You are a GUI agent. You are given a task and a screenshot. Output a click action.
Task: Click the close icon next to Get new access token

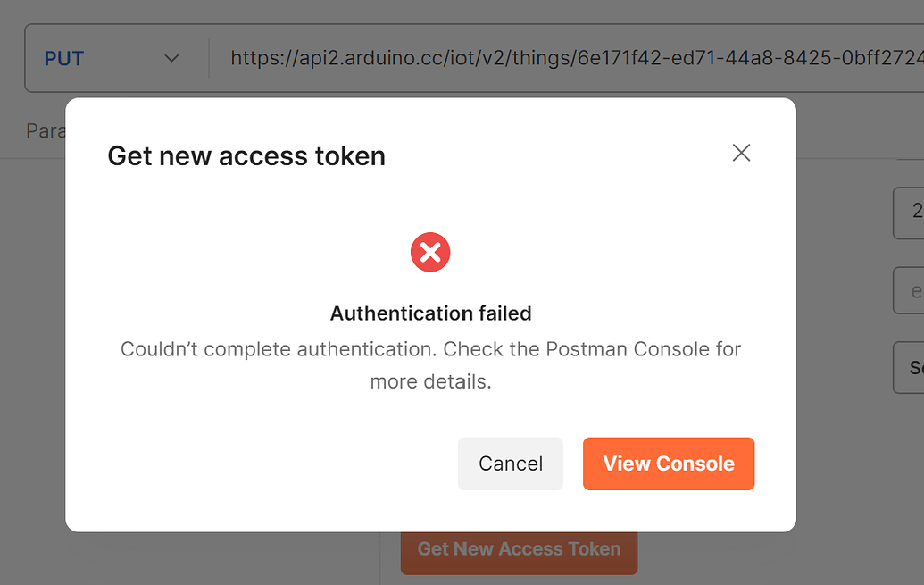point(741,153)
